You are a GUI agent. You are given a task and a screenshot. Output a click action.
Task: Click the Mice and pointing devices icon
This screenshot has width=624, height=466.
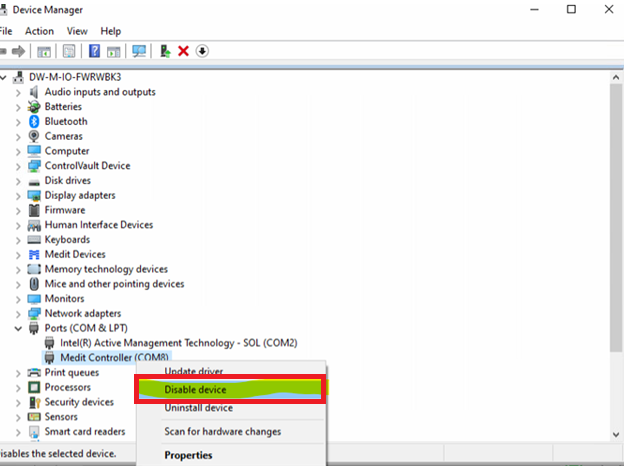coord(34,284)
